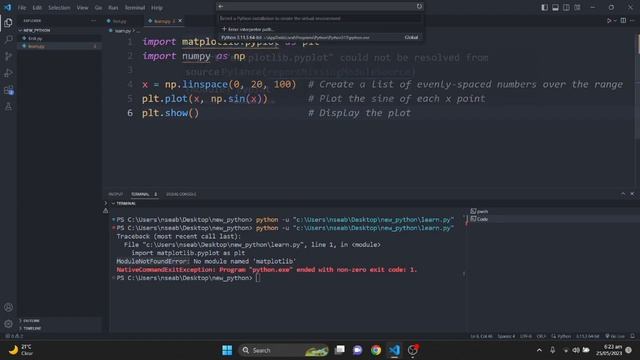Show hidden system tray icons
Viewport: 640px width, 360px height.
pyautogui.click(x=539, y=350)
